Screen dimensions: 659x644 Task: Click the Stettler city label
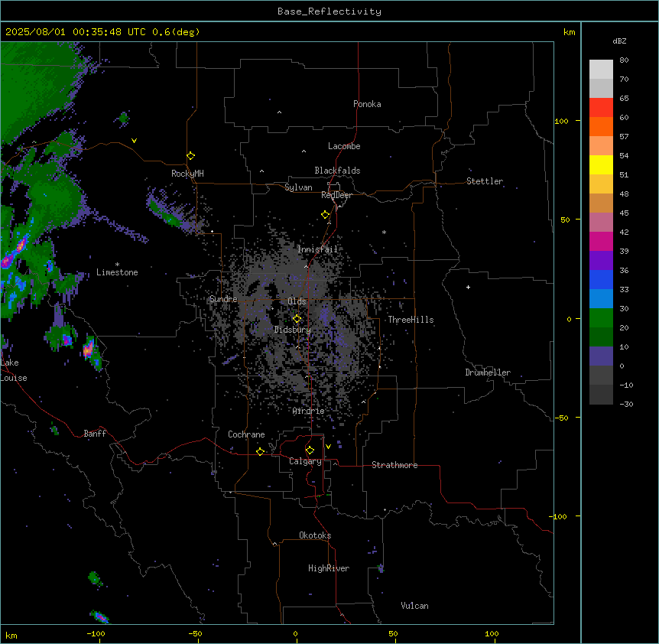[484, 181]
